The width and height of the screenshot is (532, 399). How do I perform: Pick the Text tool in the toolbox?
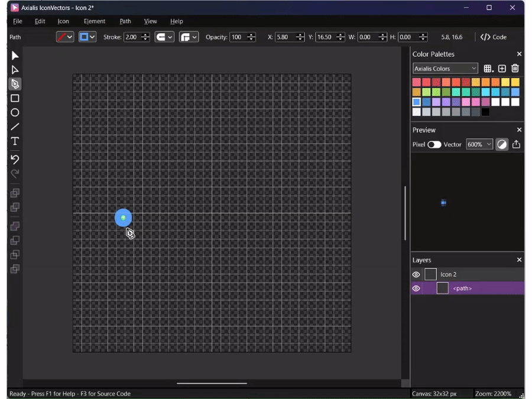coord(15,141)
